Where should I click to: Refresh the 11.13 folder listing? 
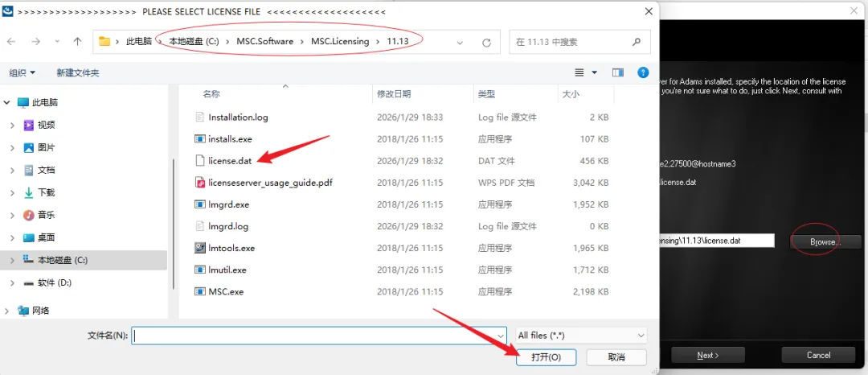(x=486, y=42)
